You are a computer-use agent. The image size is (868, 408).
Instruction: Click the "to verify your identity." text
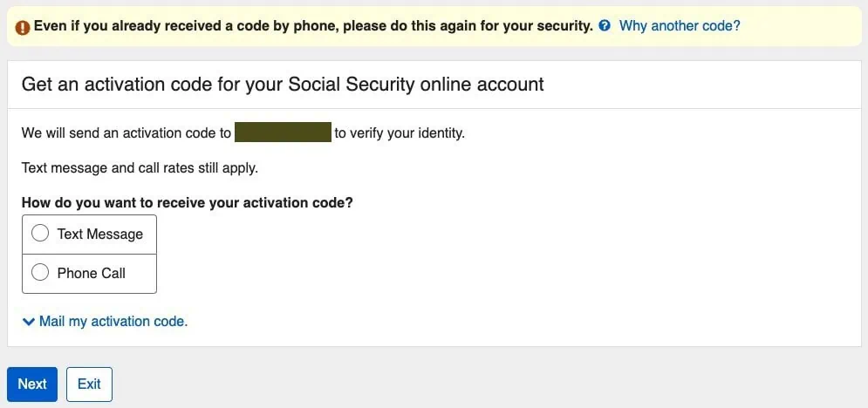tap(400, 133)
